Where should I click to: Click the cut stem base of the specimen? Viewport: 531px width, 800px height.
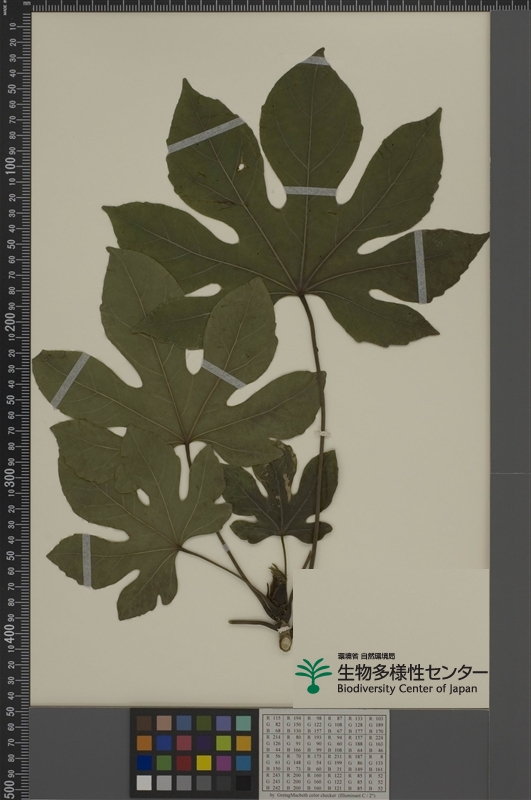pyautogui.click(x=285, y=639)
